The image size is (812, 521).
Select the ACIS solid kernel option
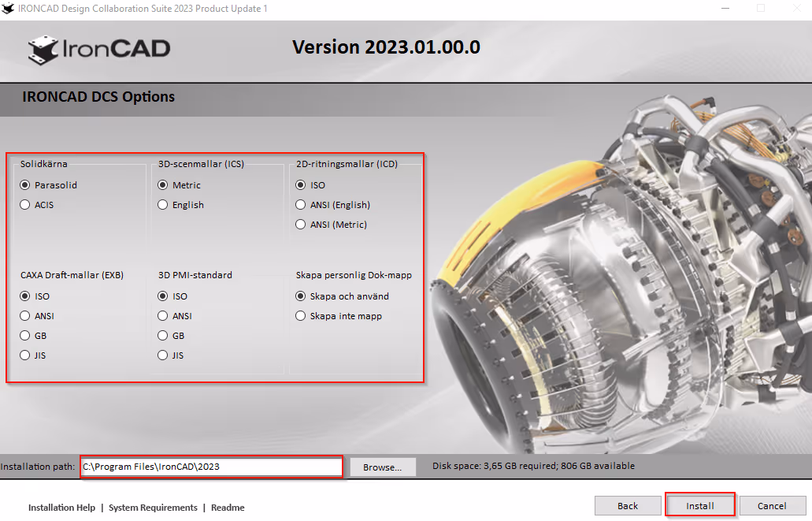click(x=37, y=205)
